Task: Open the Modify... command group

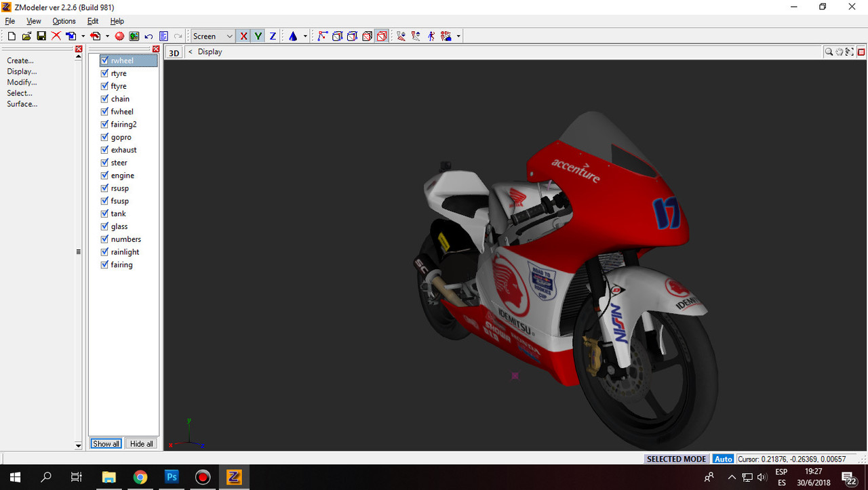Action: click(x=22, y=82)
